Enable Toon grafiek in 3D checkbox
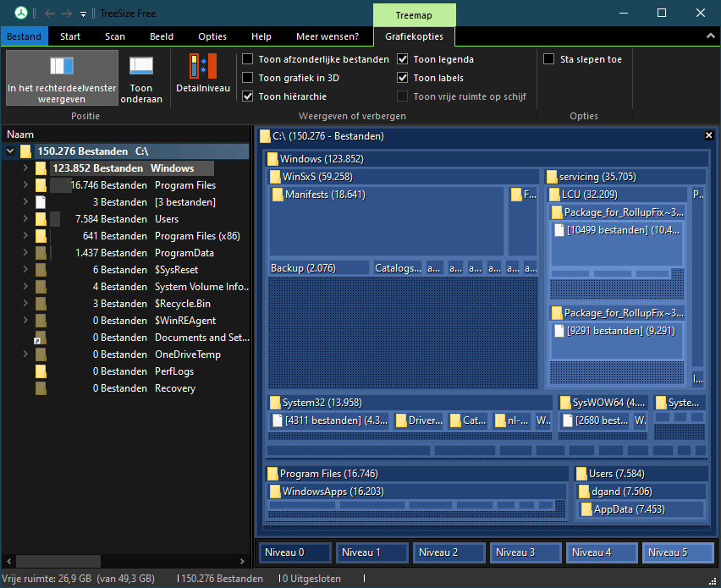 pos(247,78)
